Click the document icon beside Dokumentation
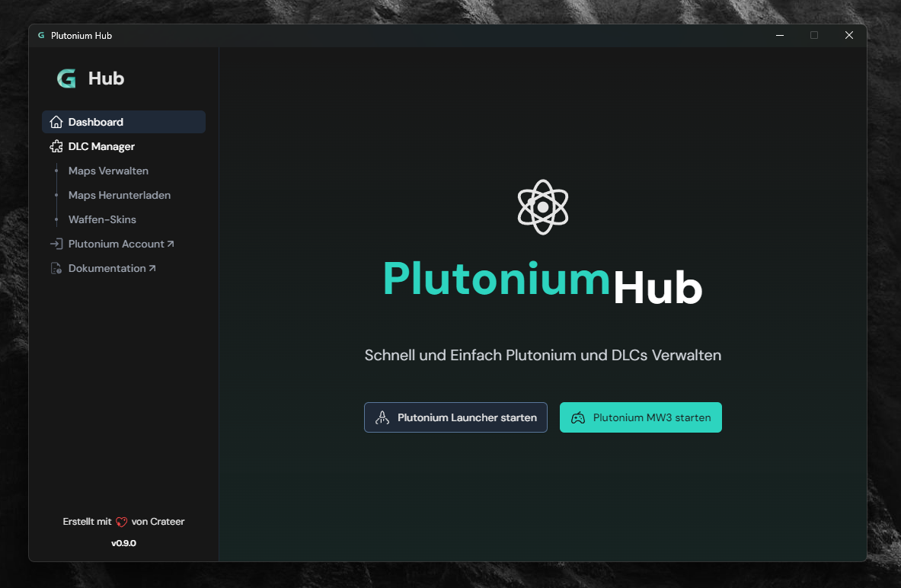The width and height of the screenshot is (901, 588). point(56,268)
